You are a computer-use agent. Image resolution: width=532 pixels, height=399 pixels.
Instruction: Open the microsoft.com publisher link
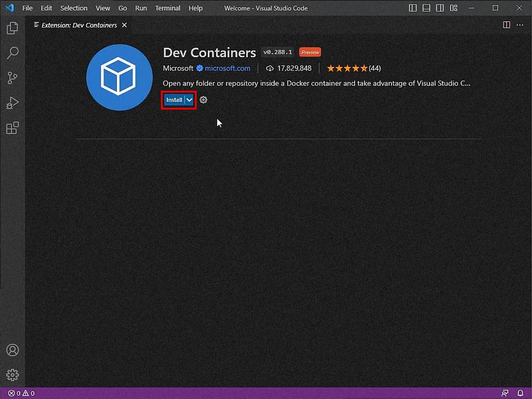point(227,68)
